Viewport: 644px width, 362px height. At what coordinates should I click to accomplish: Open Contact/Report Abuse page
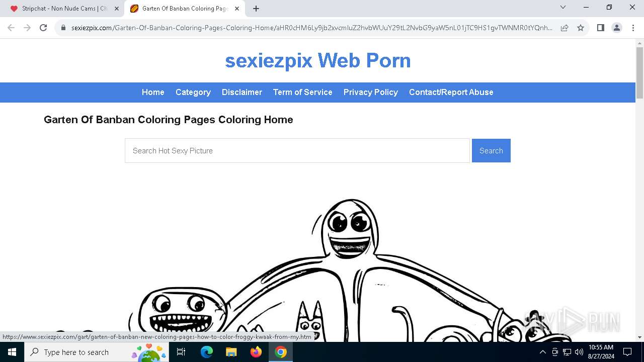(x=451, y=92)
